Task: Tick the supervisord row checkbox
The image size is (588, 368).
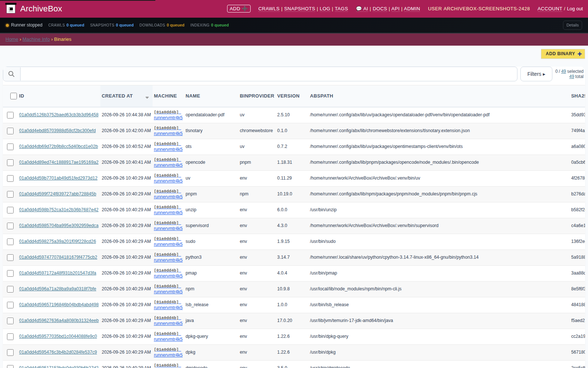Action: pyautogui.click(x=10, y=226)
